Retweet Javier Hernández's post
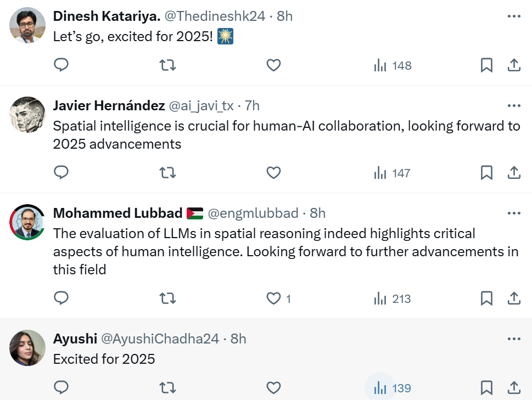 [x=167, y=173]
